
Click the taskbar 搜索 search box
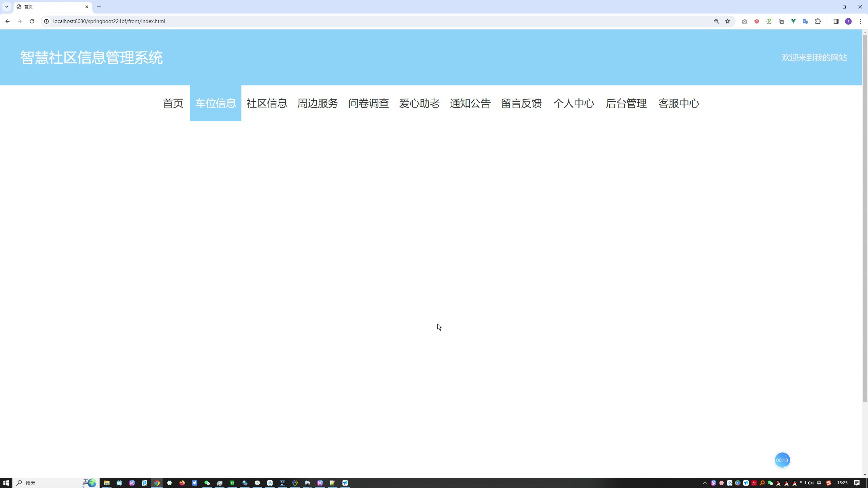[56, 483]
